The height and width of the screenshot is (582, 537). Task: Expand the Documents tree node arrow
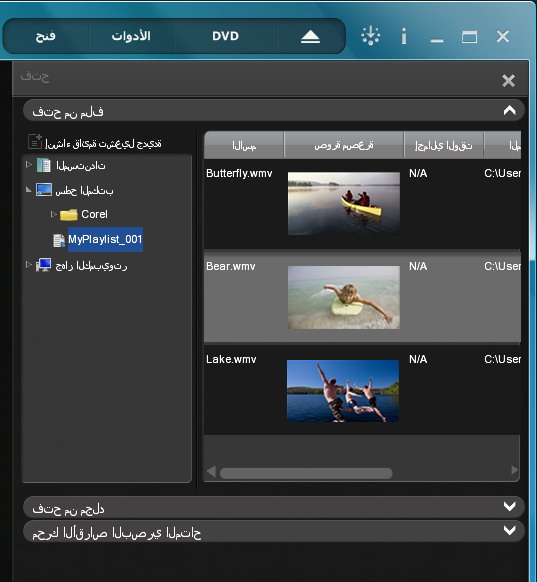[29, 164]
